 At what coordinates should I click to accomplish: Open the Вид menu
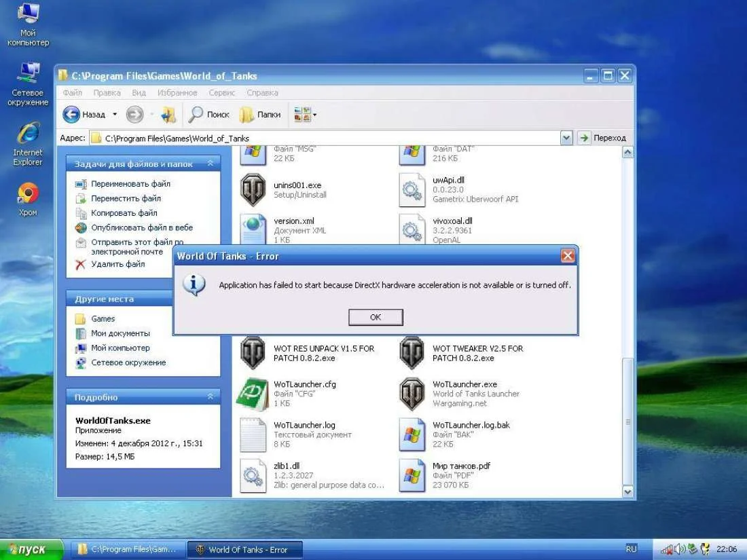coord(139,92)
